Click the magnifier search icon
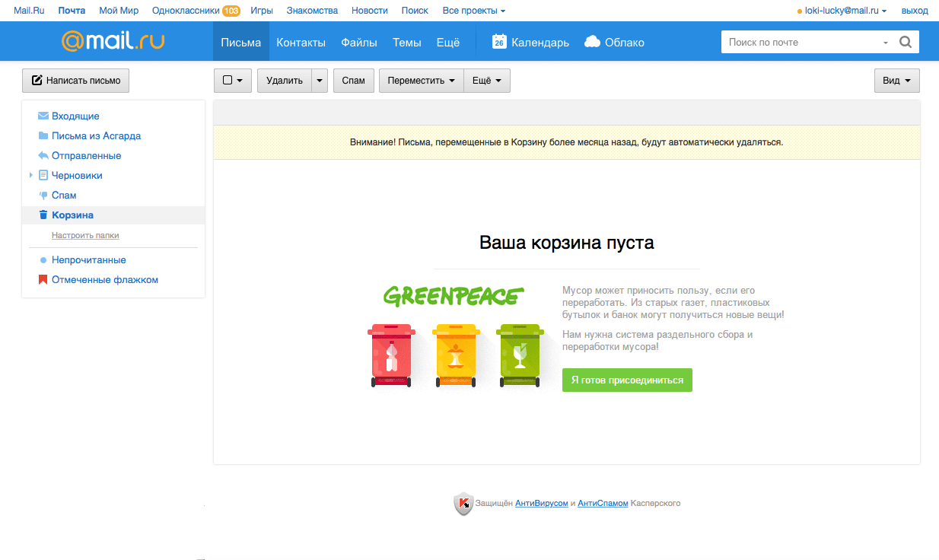 (905, 43)
